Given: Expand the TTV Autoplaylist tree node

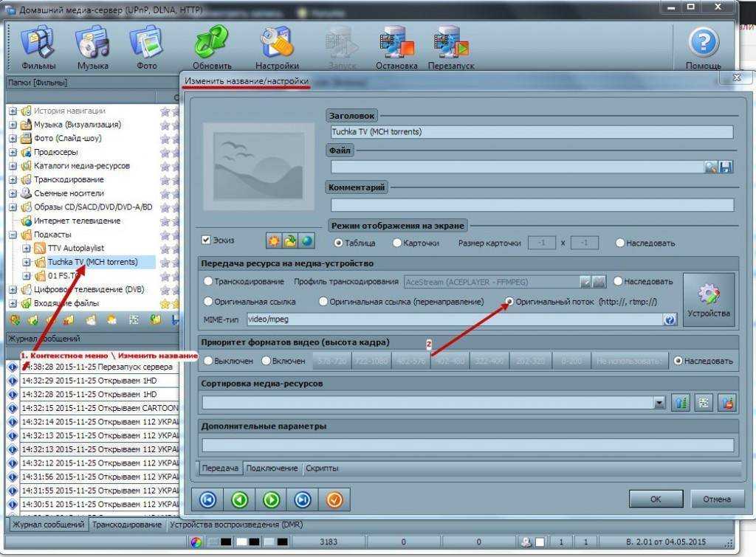Looking at the screenshot, I should tap(27, 249).
